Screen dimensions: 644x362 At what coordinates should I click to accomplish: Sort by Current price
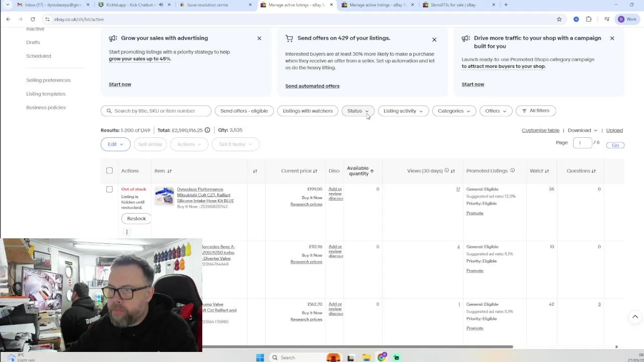click(x=315, y=171)
